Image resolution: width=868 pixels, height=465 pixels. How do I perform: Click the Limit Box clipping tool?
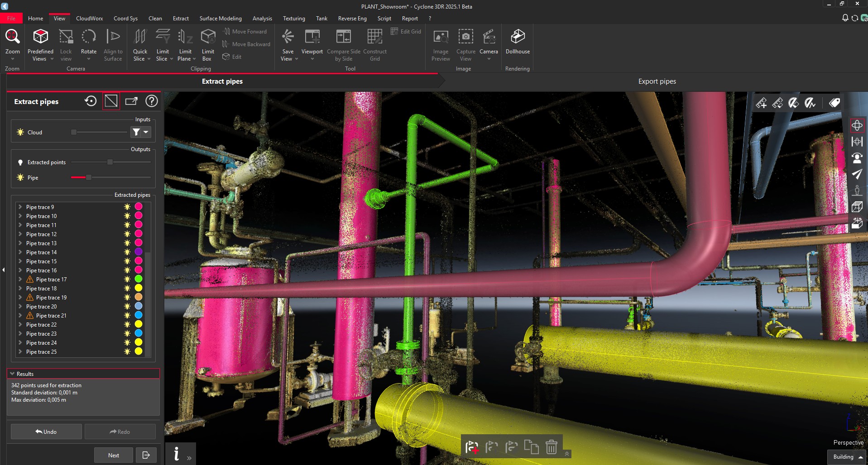pyautogui.click(x=207, y=43)
